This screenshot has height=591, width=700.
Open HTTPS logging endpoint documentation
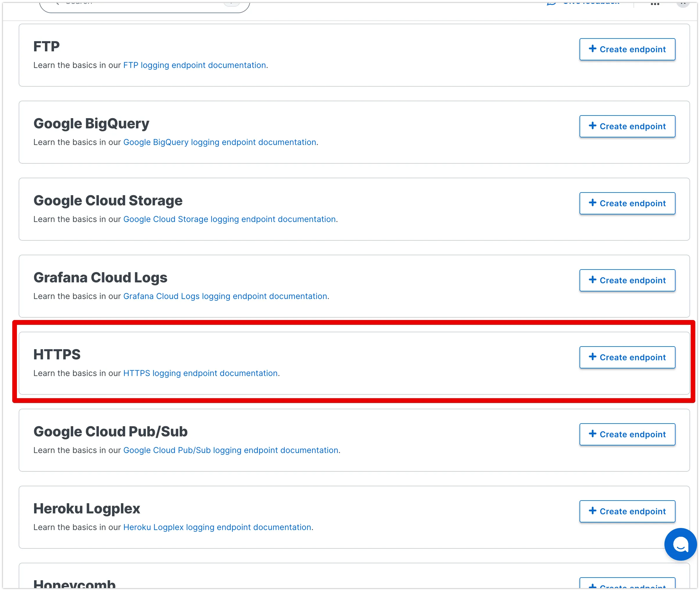(200, 373)
